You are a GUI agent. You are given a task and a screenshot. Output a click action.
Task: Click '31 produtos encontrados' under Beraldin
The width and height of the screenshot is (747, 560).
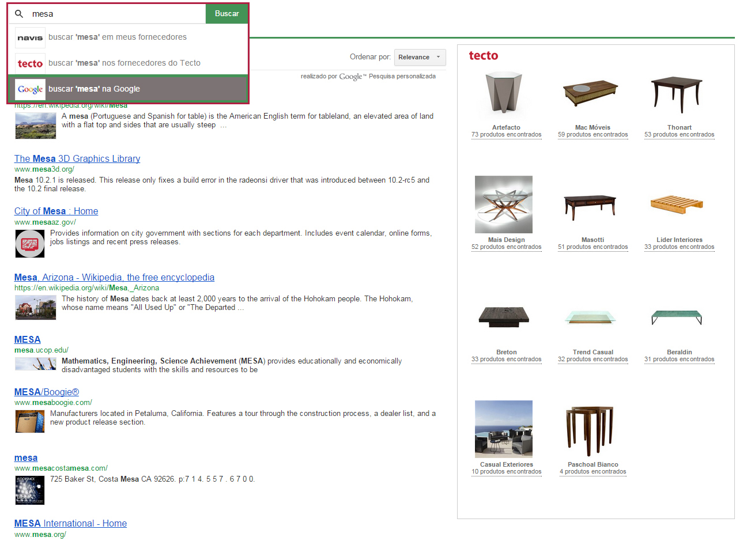(x=679, y=360)
